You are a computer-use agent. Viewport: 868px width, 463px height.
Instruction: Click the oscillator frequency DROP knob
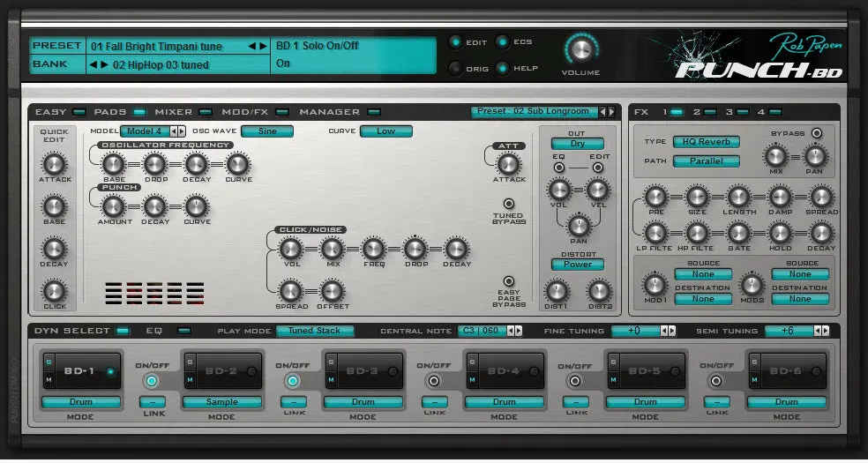(x=155, y=164)
